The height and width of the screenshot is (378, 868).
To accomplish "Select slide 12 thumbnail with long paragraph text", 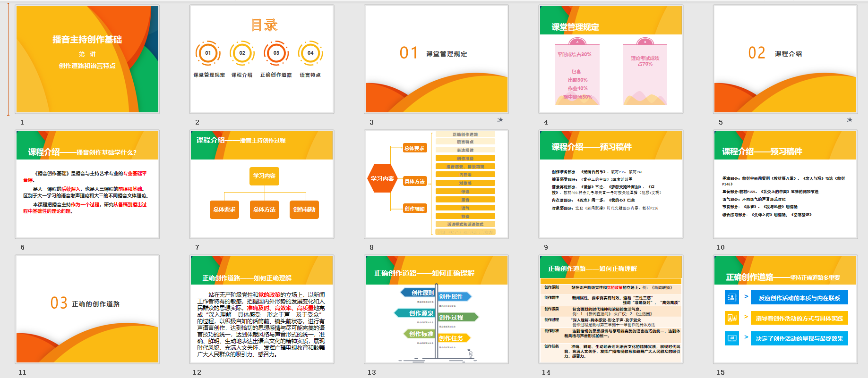I will [x=262, y=310].
